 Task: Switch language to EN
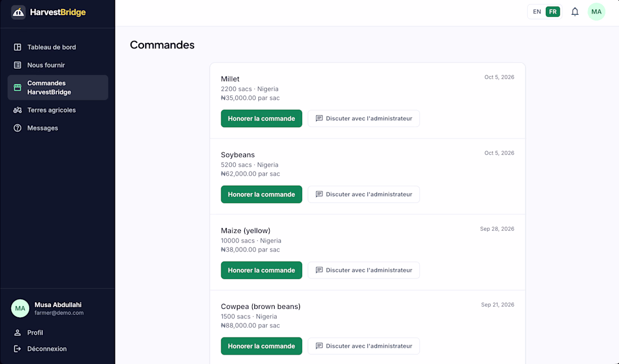click(x=537, y=12)
